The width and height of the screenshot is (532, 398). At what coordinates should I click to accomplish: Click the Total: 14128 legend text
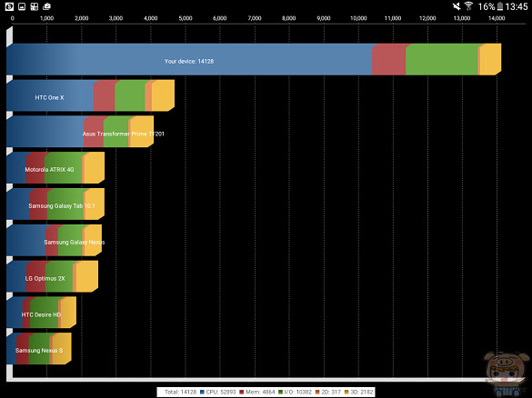point(180,392)
